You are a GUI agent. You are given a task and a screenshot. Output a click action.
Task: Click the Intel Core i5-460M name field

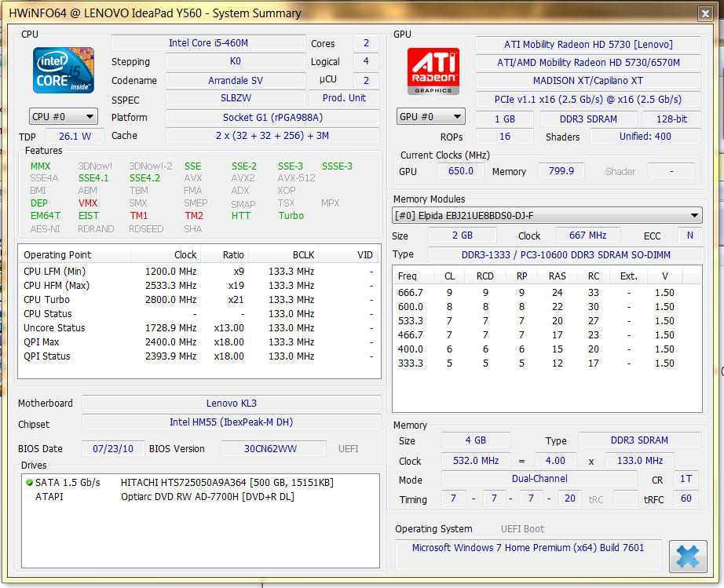click(x=208, y=43)
